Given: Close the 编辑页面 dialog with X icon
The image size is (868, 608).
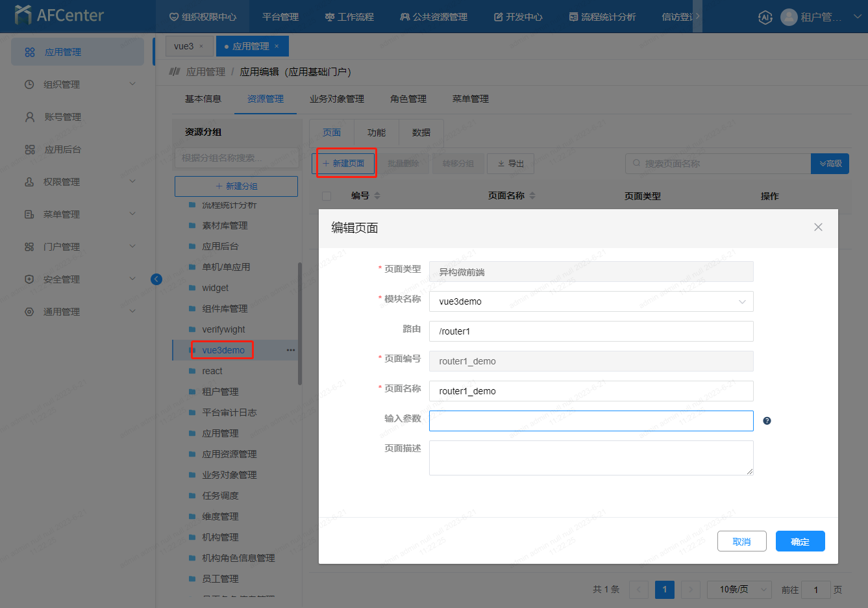Looking at the screenshot, I should [818, 227].
